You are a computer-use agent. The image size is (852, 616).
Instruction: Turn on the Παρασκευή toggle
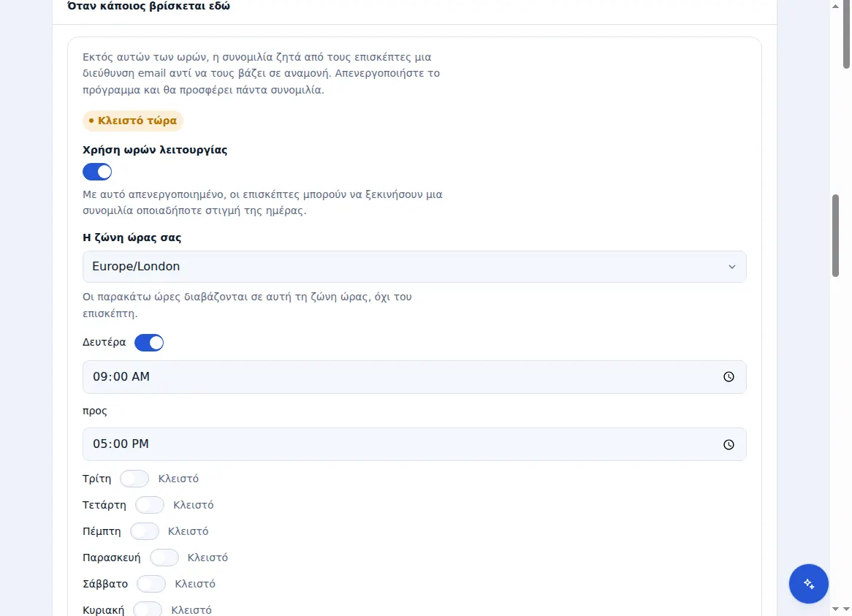point(164,558)
